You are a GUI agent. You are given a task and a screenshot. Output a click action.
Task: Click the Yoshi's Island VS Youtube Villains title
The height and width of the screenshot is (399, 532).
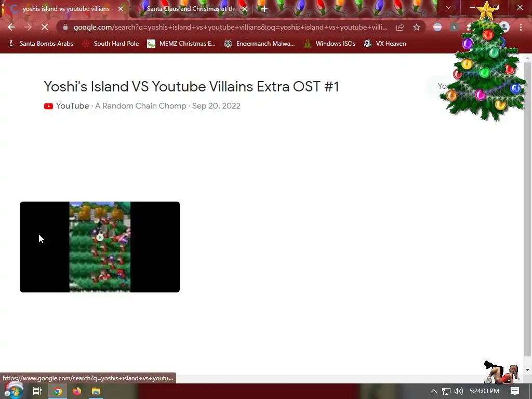(191, 87)
